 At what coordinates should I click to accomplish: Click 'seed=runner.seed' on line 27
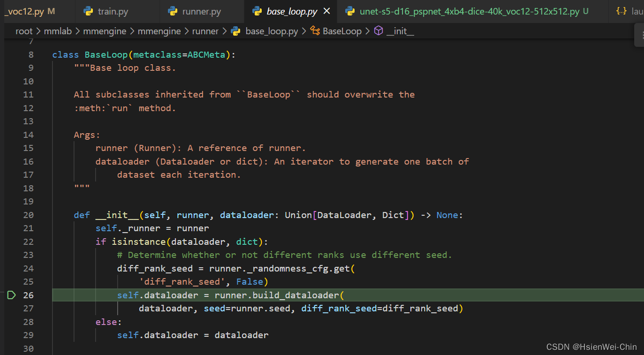247,308
